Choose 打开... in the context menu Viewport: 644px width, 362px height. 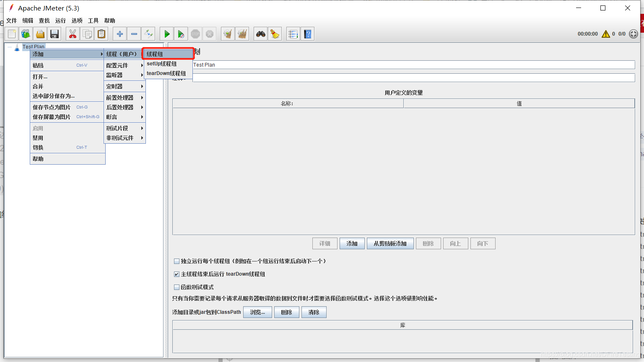(x=67, y=77)
